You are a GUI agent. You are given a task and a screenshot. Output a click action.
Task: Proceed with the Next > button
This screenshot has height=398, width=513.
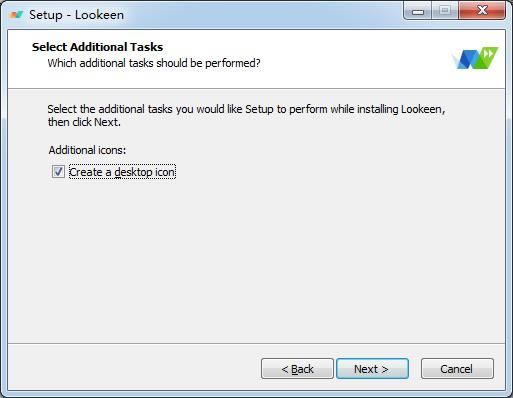click(x=372, y=369)
